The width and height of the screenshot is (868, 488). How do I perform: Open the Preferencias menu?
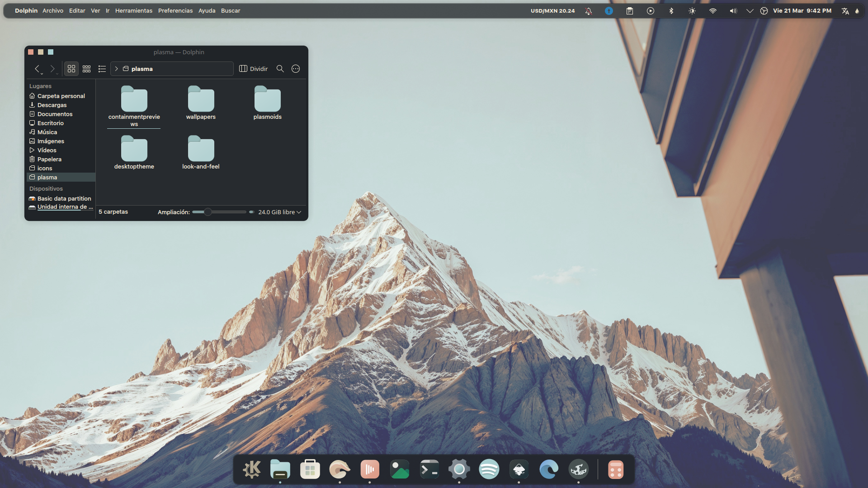point(175,10)
